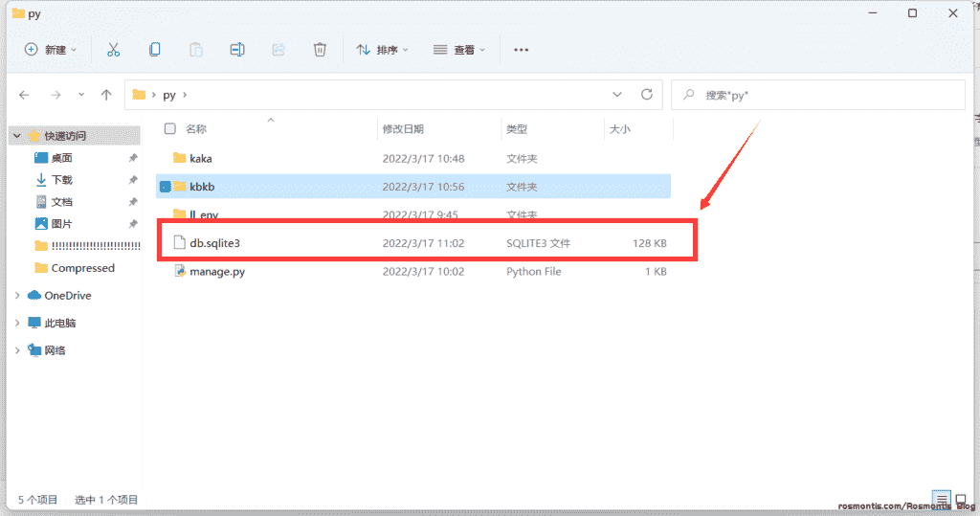Open 文档 in quick access
Image resolution: width=980 pixels, height=516 pixels.
pyautogui.click(x=62, y=201)
